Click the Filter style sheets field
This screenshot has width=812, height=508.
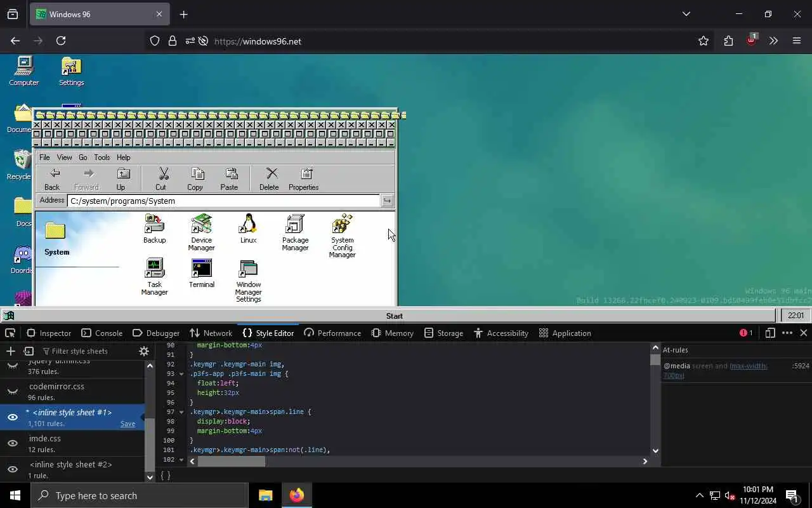[86, 351]
